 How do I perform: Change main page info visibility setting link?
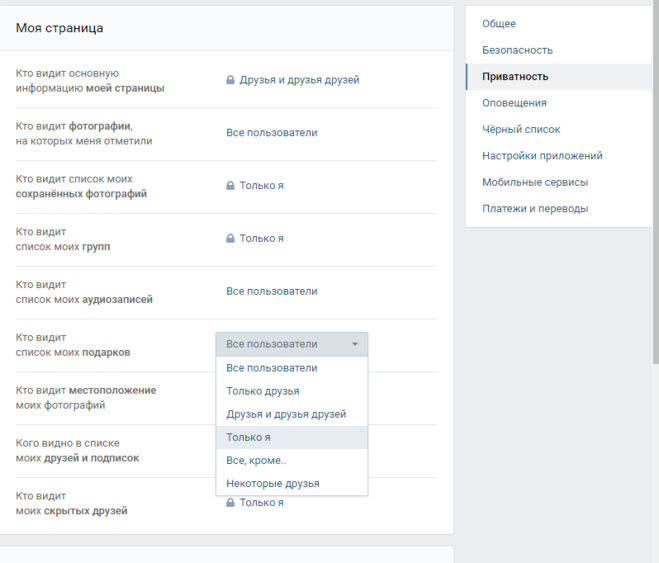[299, 80]
